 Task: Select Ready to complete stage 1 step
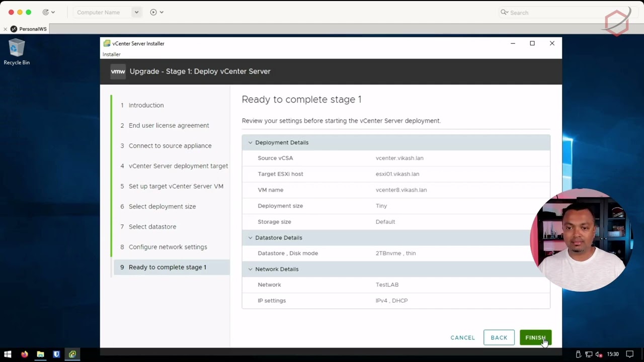pyautogui.click(x=172, y=267)
